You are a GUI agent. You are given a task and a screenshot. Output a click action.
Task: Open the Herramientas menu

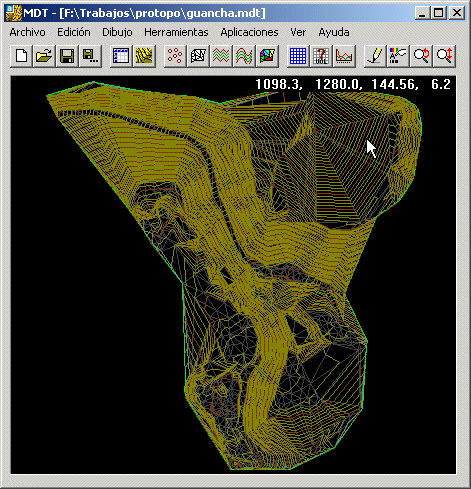point(176,32)
